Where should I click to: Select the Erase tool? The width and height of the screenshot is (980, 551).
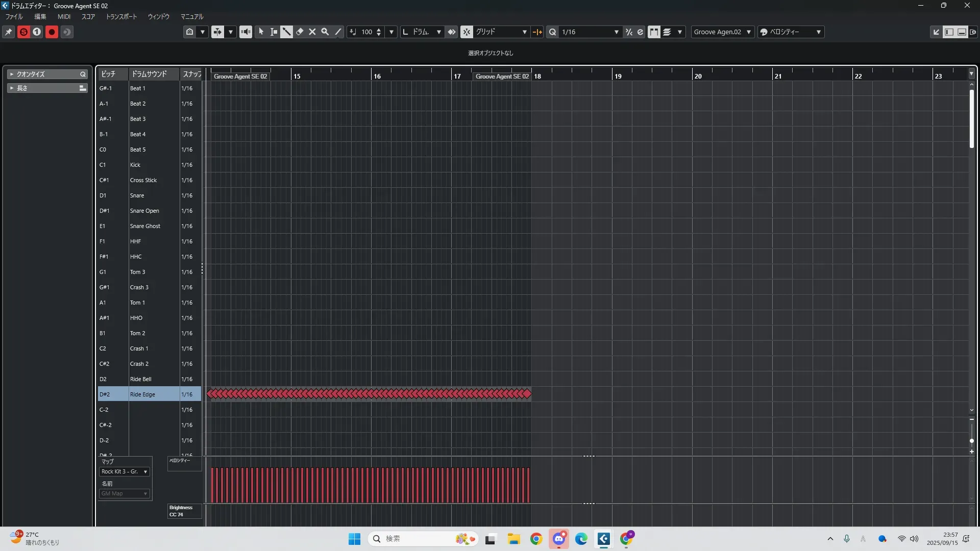300,32
